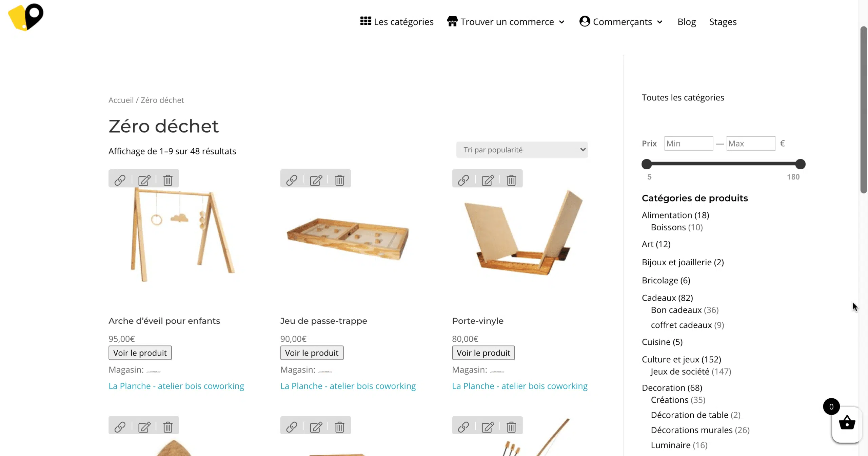Screen dimensions: 868x456
Task: Expand the Trouver un commerce menu
Action: 506,22
